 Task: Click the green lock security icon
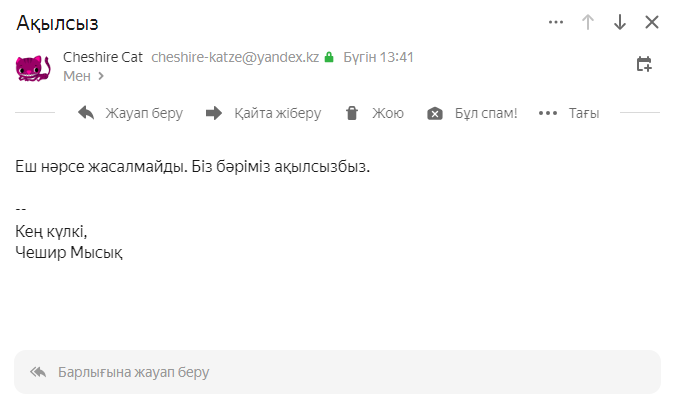[x=328, y=58]
